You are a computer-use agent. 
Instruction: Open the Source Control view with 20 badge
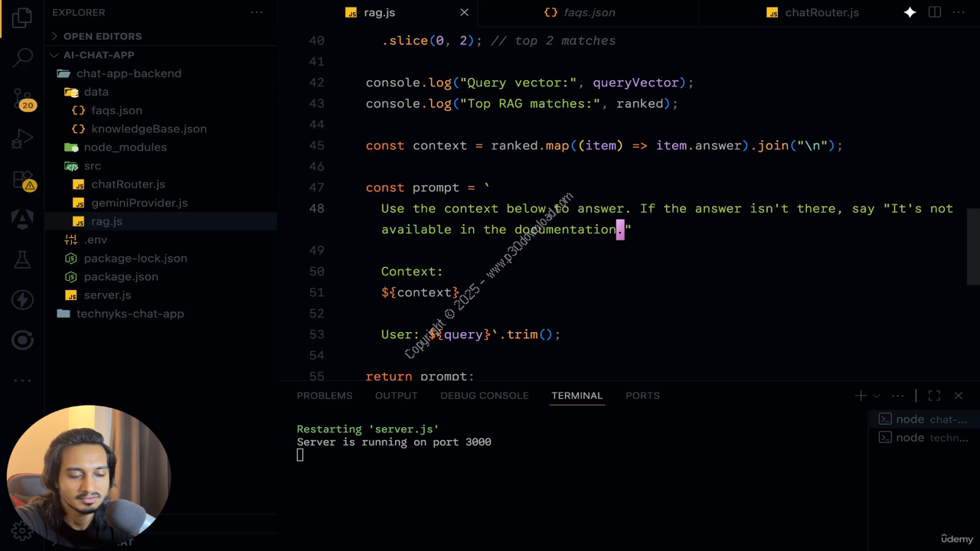click(22, 98)
